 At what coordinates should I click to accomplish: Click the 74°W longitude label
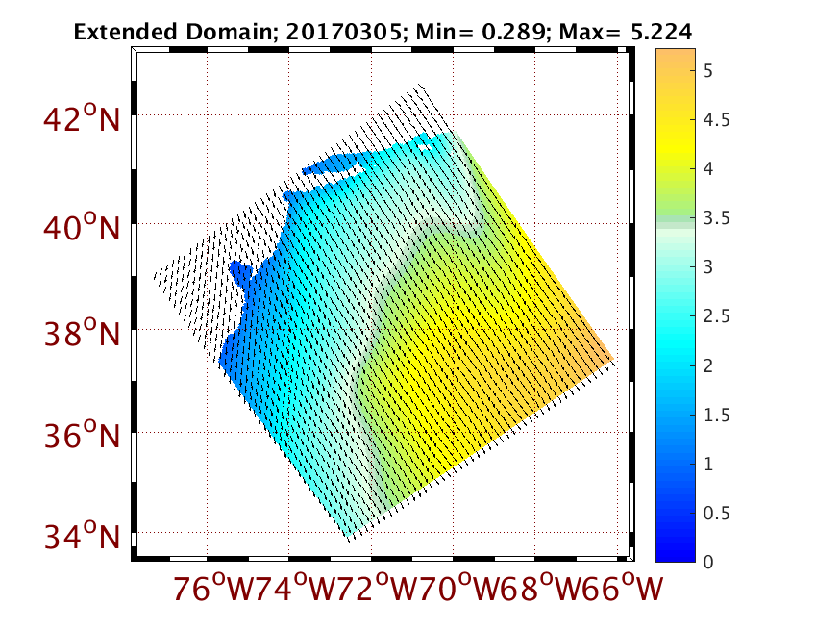[294, 588]
